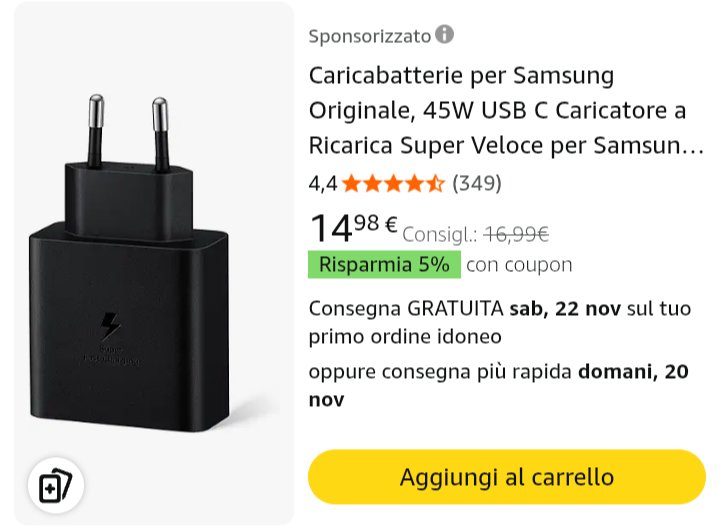This screenshot has height=531, width=720.
Task: Select the faster delivery "domani, 20 nov" text
Action: (633, 373)
